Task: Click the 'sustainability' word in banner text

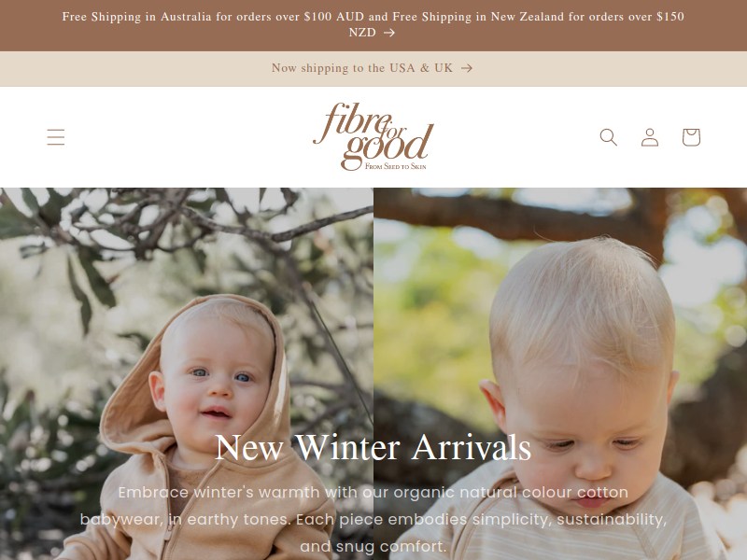Action: click(611, 519)
